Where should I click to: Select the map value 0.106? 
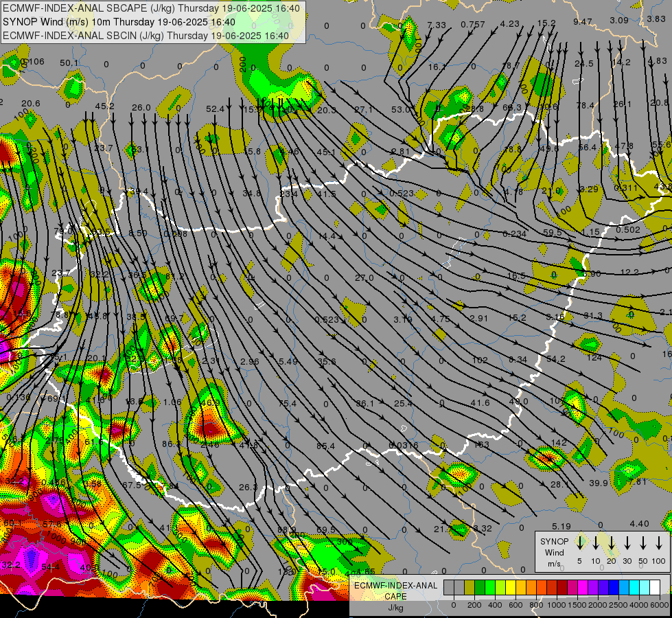(x=32, y=62)
